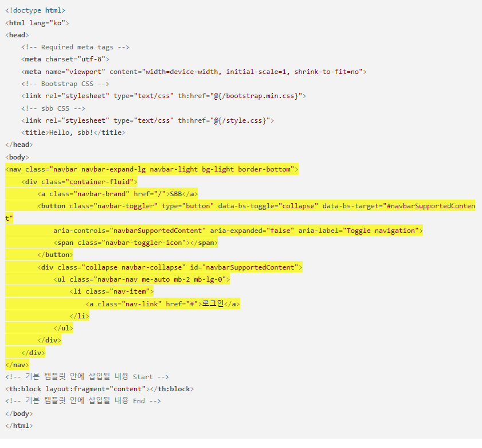Click the 'sbb CSS' comment line
This screenshot has height=448, width=482.
click(53, 108)
